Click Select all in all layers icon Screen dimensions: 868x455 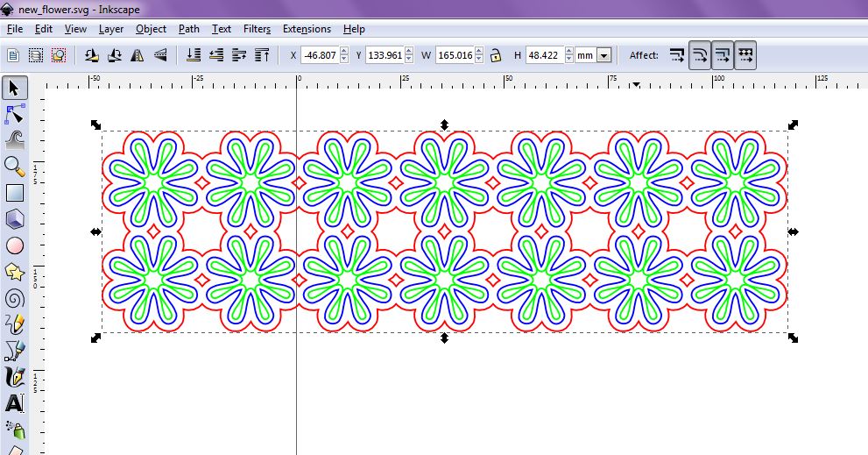click(x=36, y=55)
